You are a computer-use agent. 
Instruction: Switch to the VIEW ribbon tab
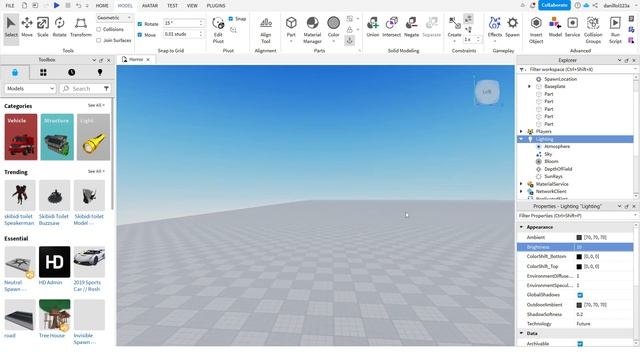pyautogui.click(x=192, y=6)
